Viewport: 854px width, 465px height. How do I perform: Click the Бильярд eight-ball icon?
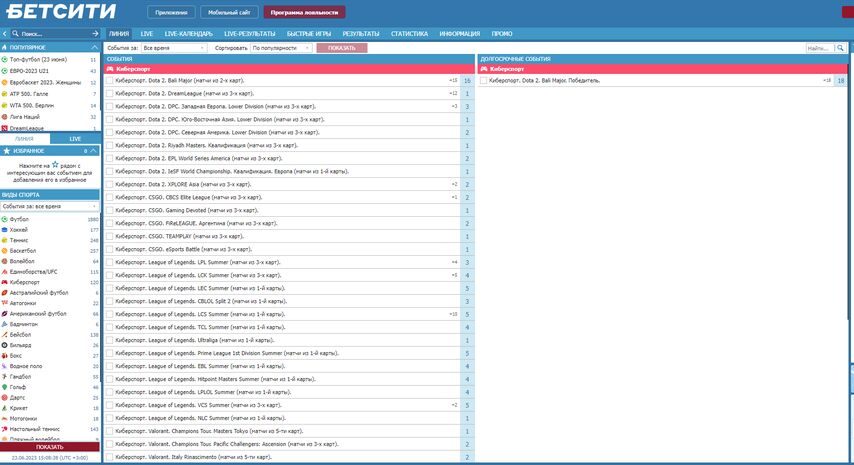(4, 345)
